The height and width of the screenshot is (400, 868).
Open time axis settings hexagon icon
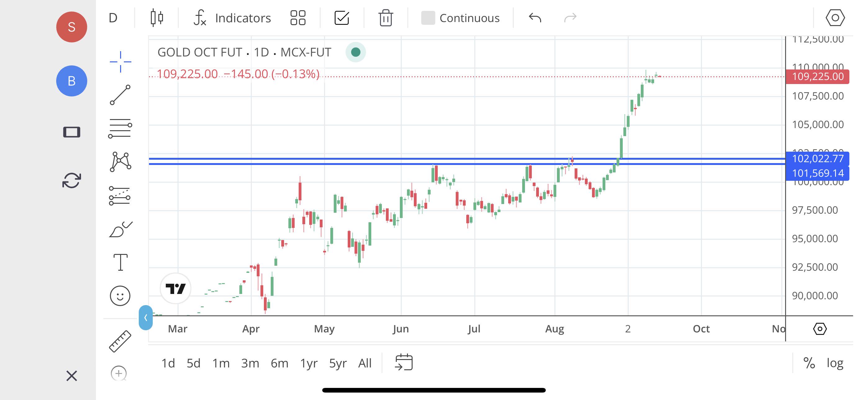coord(820,329)
